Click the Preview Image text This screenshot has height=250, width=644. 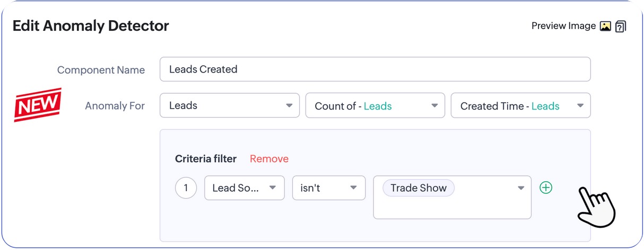[563, 26]
